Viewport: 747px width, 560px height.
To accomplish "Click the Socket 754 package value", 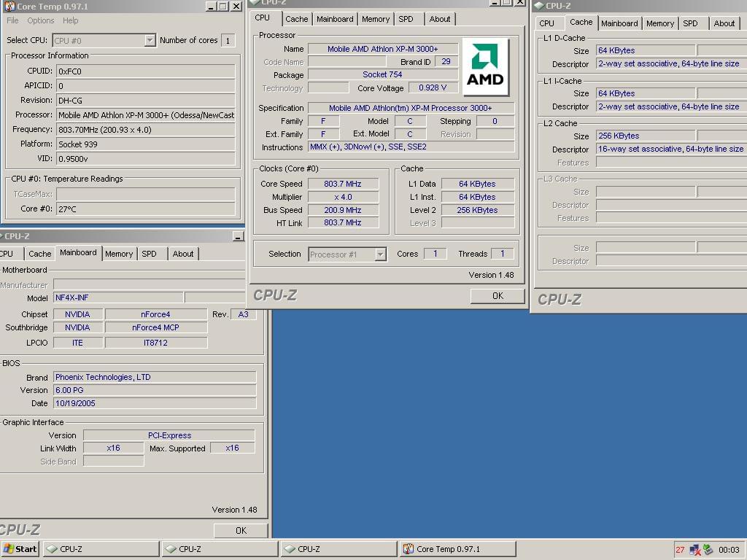I will 382,74.
